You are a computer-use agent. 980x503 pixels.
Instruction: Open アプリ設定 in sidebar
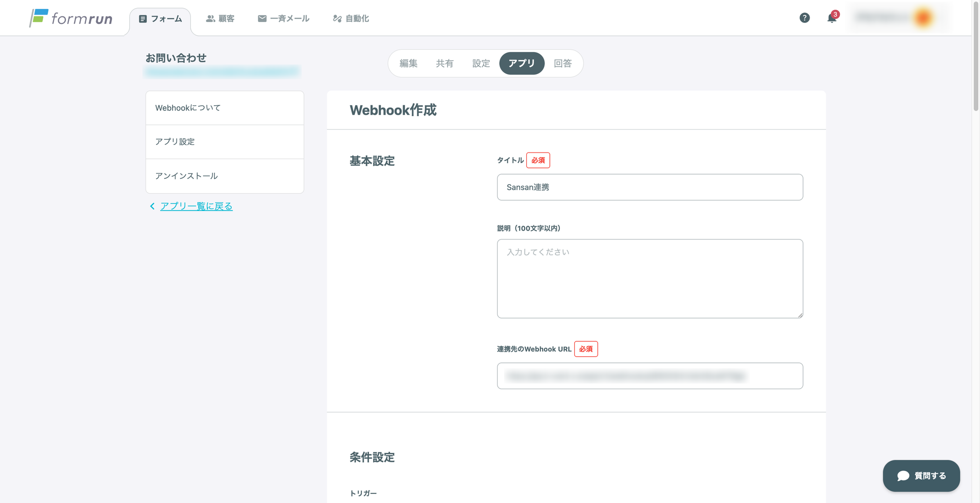225,142
